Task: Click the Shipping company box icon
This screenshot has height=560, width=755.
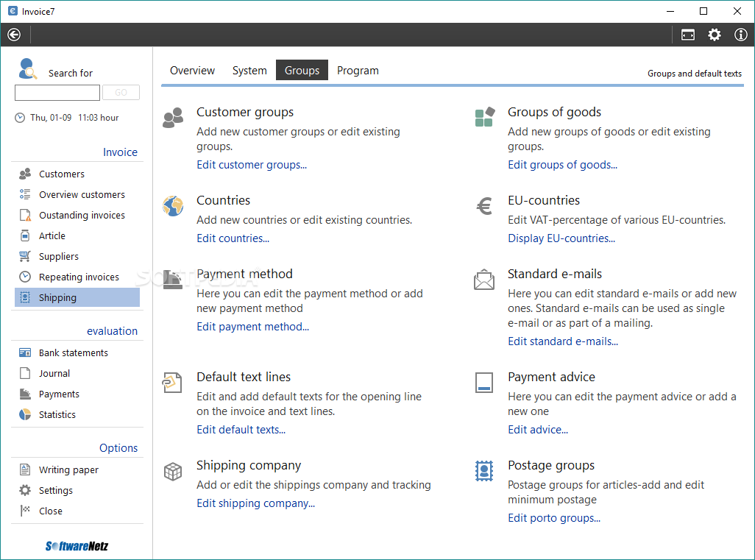Action: [x=173, y=472]
